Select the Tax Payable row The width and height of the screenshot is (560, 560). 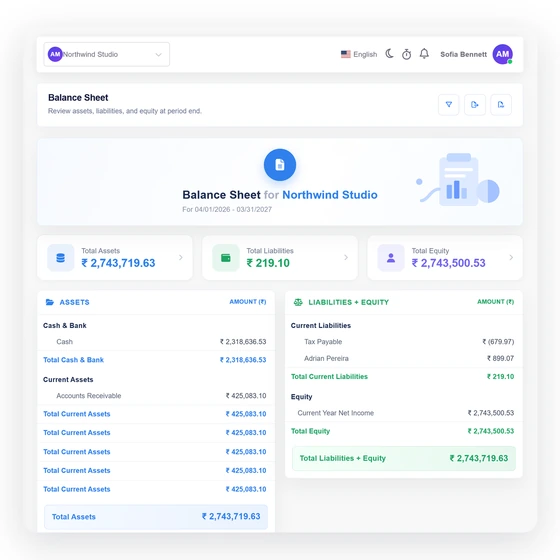point(404,342)
